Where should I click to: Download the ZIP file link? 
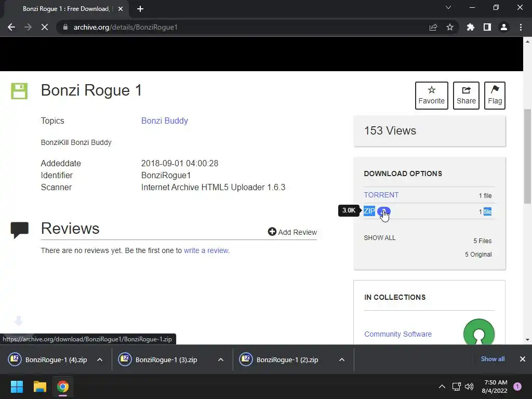(x=369, y=211)
